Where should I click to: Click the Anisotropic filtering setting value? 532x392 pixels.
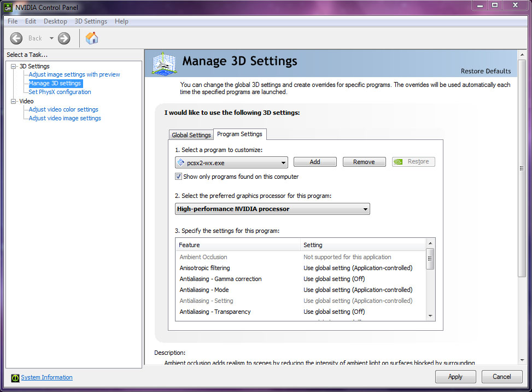[x=358, y=268]
